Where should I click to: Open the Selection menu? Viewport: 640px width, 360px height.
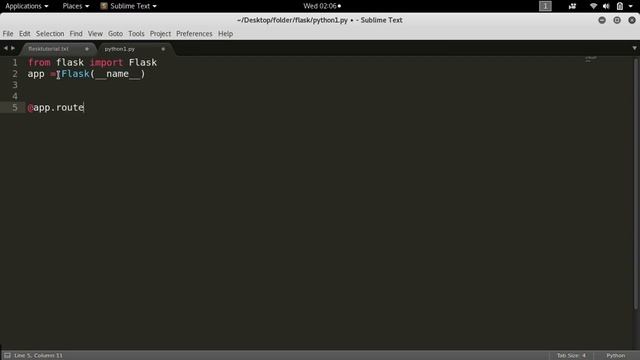[50, 34]
